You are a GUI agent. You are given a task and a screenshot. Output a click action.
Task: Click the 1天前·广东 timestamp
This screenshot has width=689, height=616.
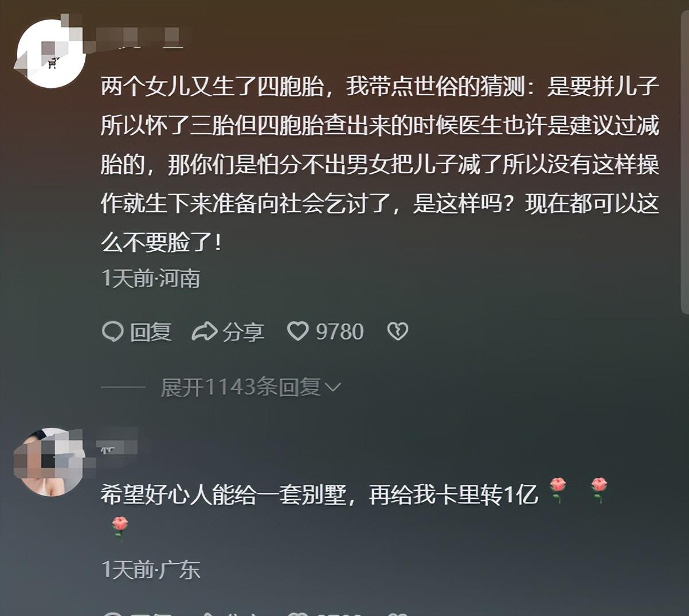click(151, 570)
